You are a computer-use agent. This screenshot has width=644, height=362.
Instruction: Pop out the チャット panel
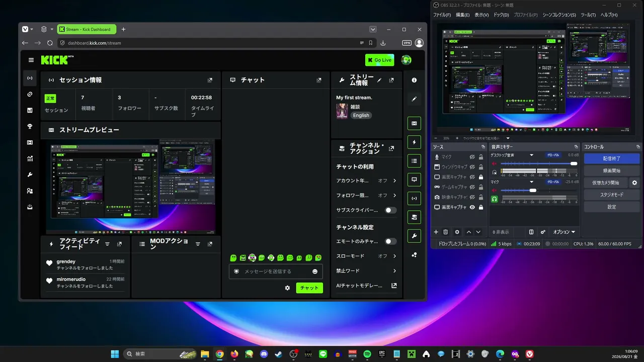coord(319,80)
